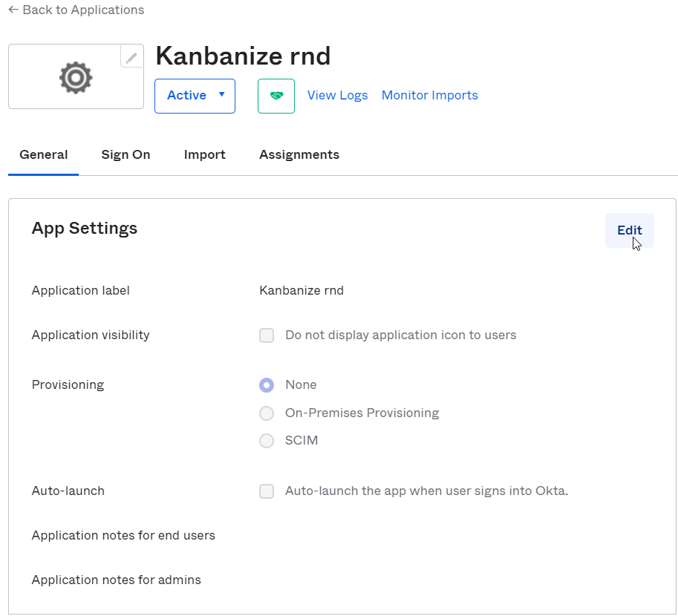Switch to the Sign On tab

coord(126,154)
